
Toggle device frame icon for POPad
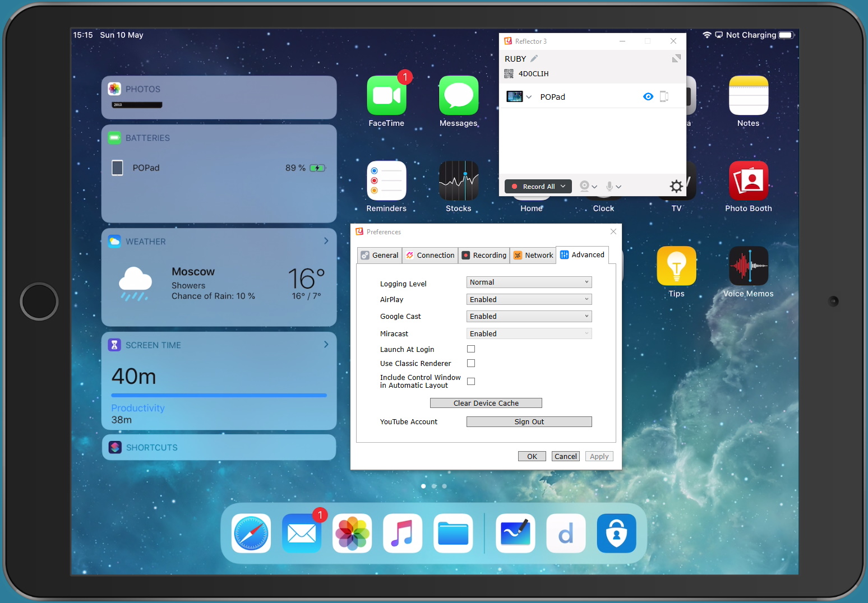coord(664,96)
